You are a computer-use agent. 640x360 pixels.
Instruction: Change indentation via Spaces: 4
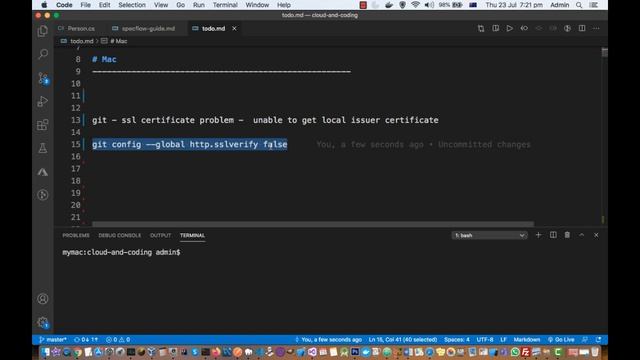[457, 340]
